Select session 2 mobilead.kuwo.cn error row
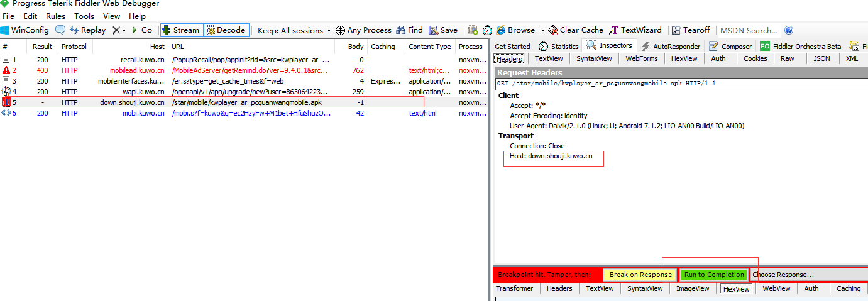 click(x=244, y=70)
